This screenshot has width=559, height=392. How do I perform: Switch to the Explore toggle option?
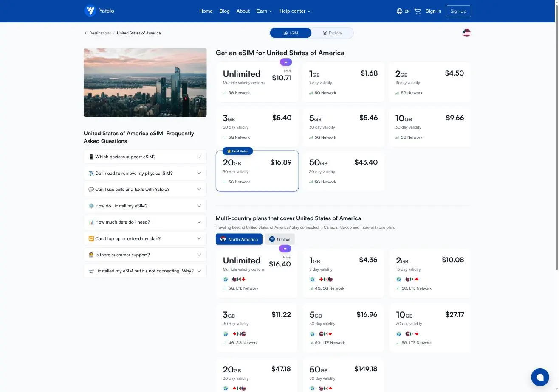[332, 33]
